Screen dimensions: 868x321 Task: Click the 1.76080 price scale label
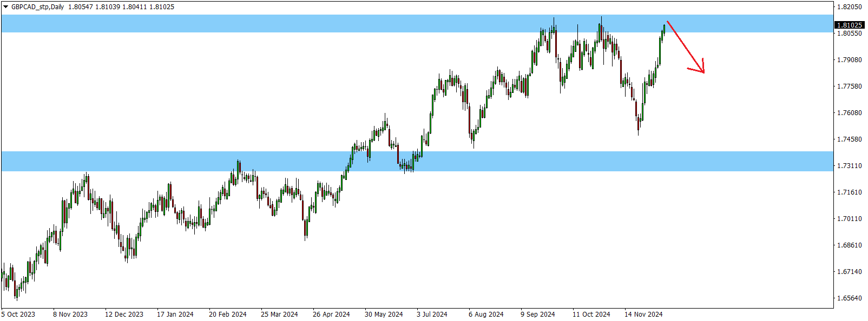(850, 113)
